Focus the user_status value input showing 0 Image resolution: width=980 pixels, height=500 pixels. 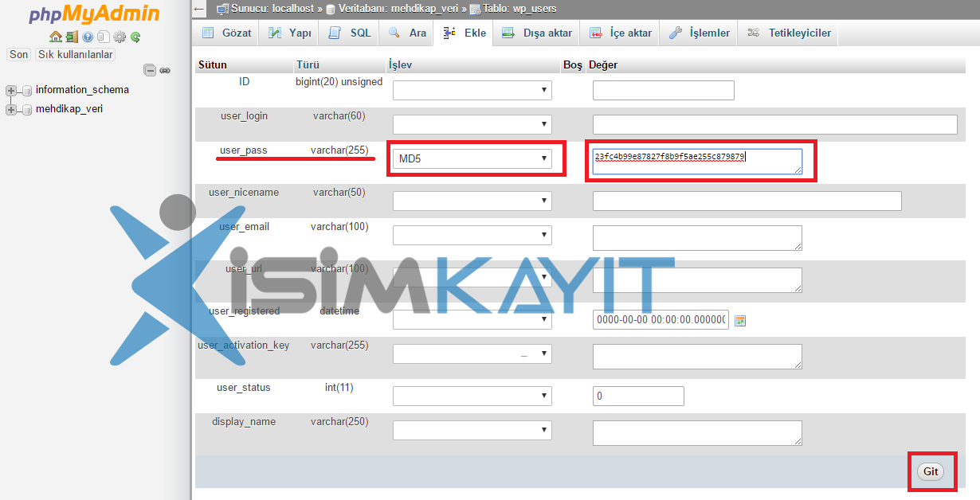638,396
